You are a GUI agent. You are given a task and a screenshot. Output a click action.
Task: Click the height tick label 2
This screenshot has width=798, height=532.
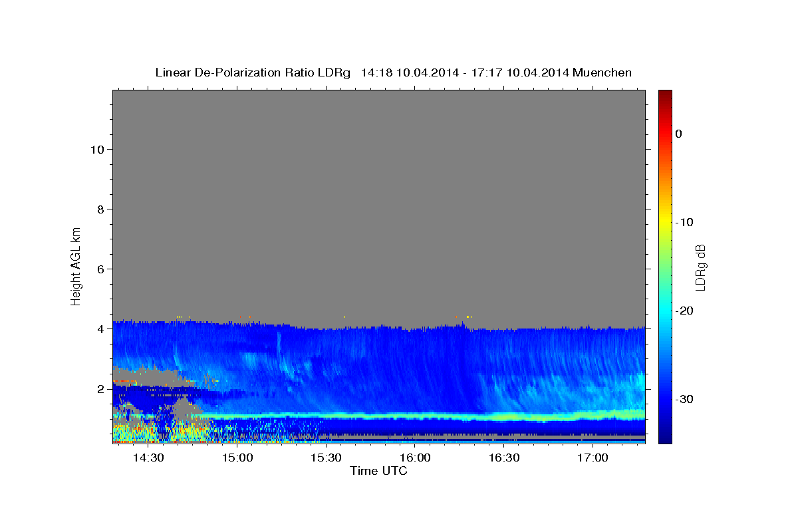pyautogui.click(x=101, y=388)
